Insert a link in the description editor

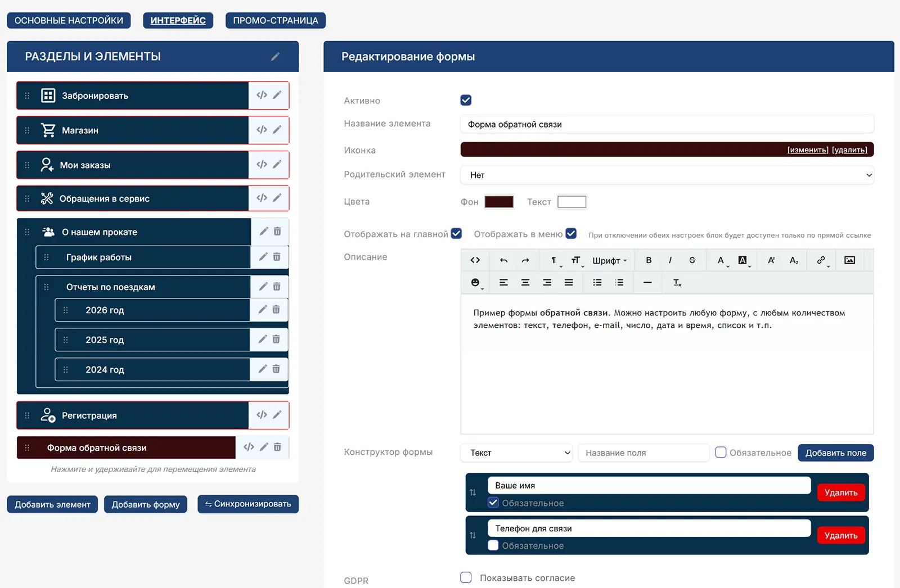[x=821, y=260]
